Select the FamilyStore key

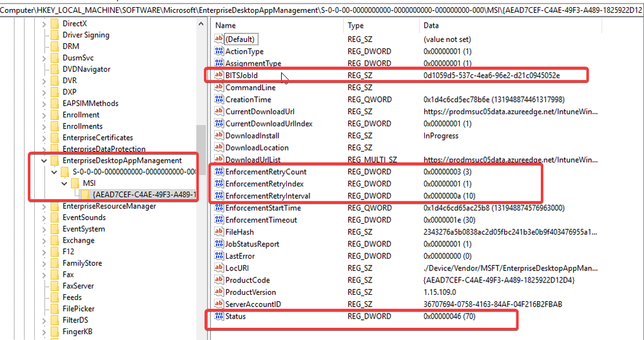(x=82, y=263)
